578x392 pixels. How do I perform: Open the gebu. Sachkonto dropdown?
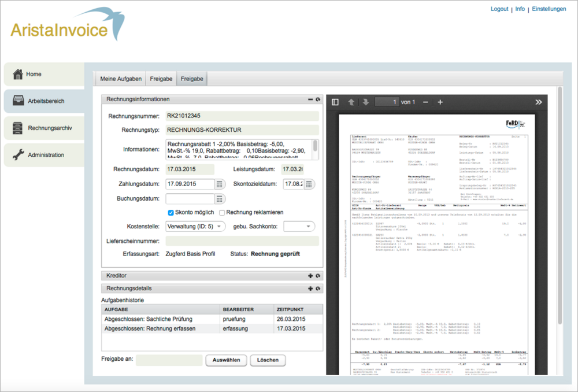(x=299, y=227)
